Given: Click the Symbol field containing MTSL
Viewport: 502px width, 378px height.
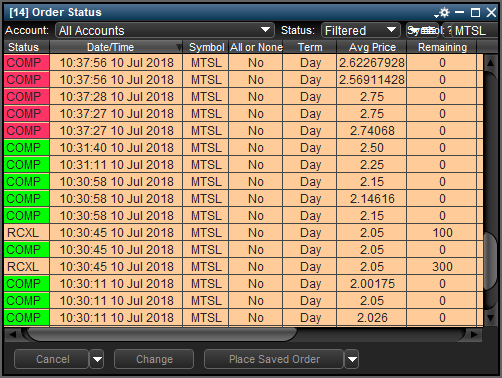Looking at the screenshot, I should click(x=475, y=31).
